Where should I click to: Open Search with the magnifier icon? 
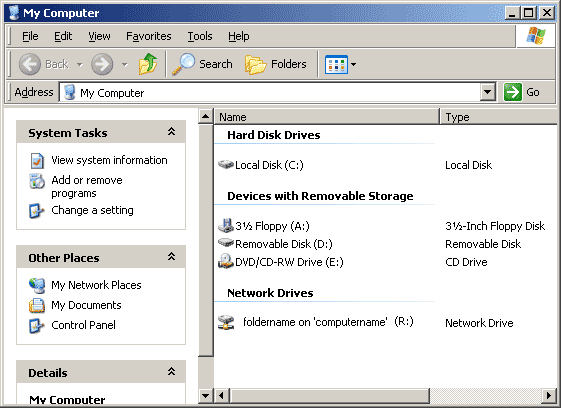click(x=184, y=64)
